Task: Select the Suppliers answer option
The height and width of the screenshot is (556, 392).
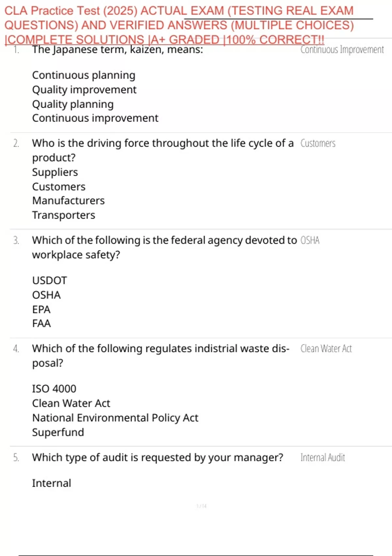Action: (x=55, y=172)
